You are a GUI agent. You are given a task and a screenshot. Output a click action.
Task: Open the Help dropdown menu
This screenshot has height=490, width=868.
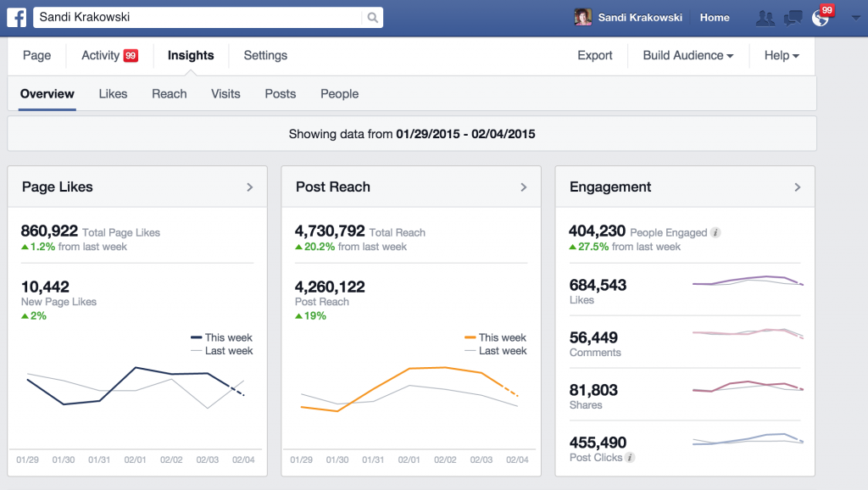click(x=782, y=56)
